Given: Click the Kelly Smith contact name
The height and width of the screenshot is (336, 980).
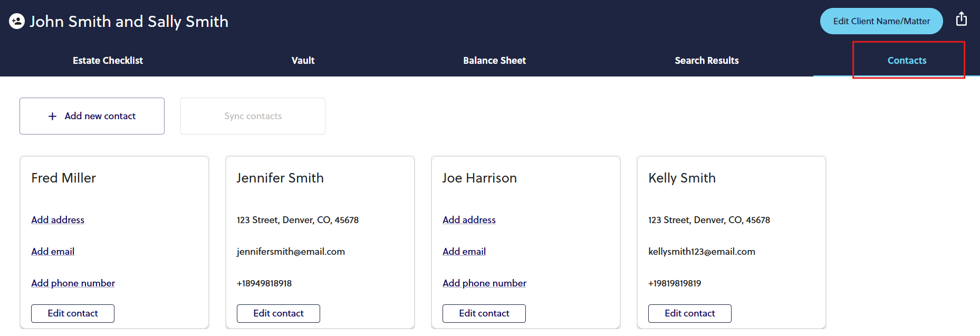Looking at the screenshot, I should click(x=682, y=178).
